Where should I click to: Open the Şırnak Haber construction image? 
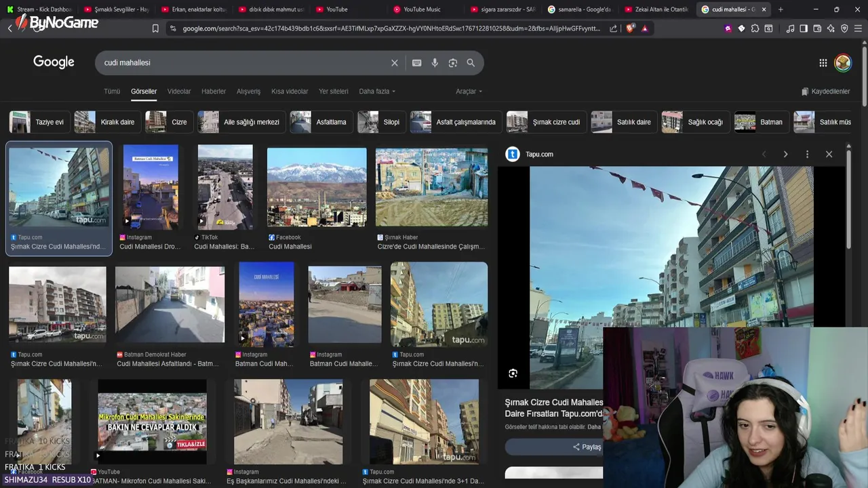pyautogui.click(x=431, y=187)
